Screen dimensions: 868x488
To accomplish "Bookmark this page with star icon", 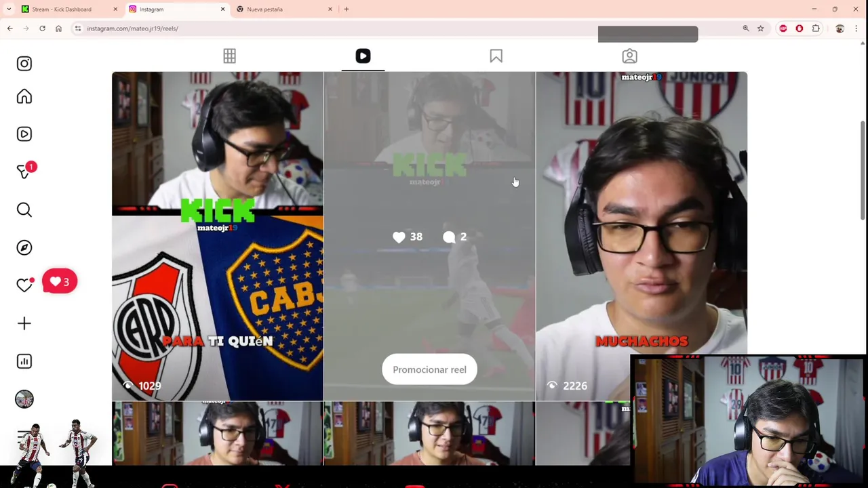I will tap(760, 28).
